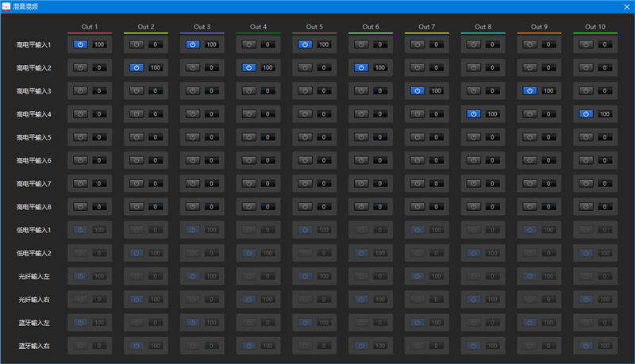Viewport: 635px width, 364px height.
Task: Toggle 高电平输入4 routing to Out 8
Action: [x=473, y=114]
